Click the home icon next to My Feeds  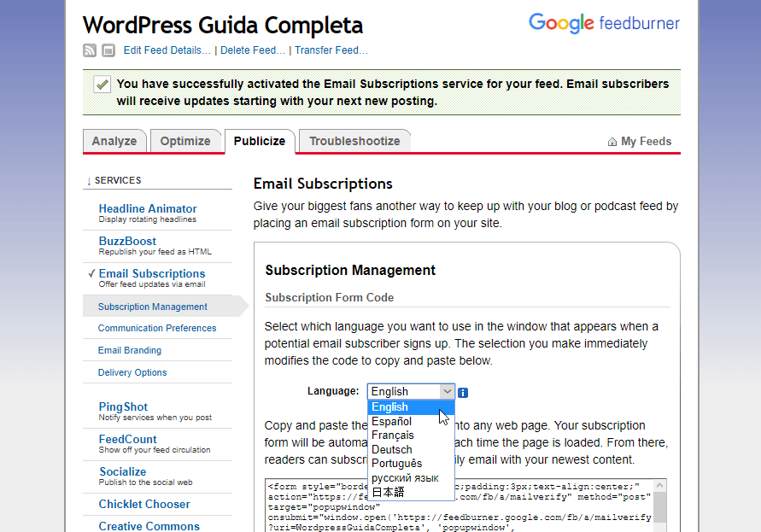tap(612, 142)
